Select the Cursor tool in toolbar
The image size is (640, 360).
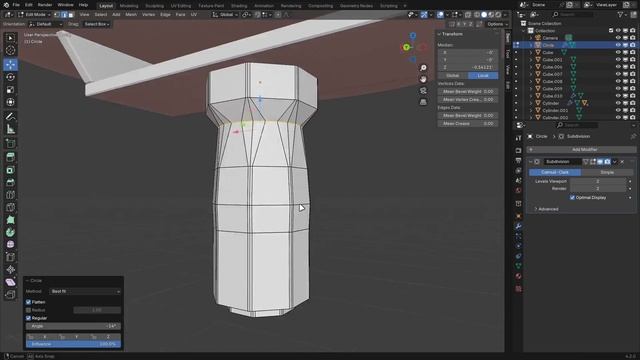tap(11, 50)
